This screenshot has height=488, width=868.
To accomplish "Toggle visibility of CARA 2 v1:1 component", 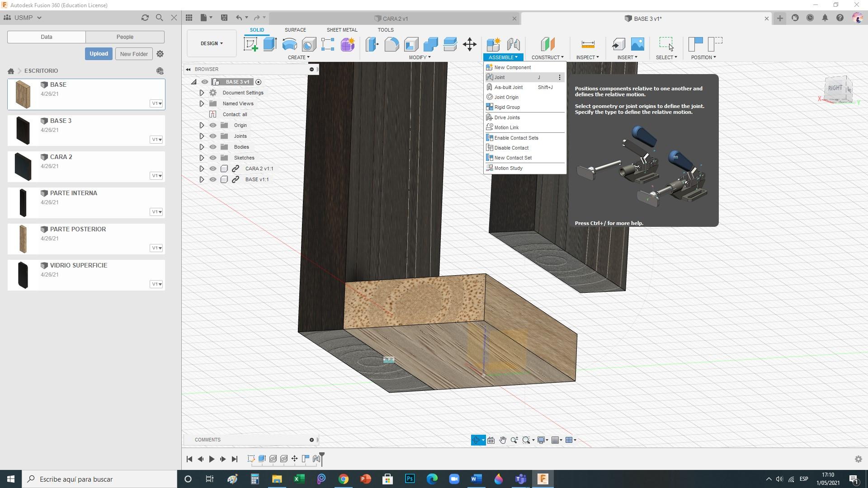I will click(213, 169).
